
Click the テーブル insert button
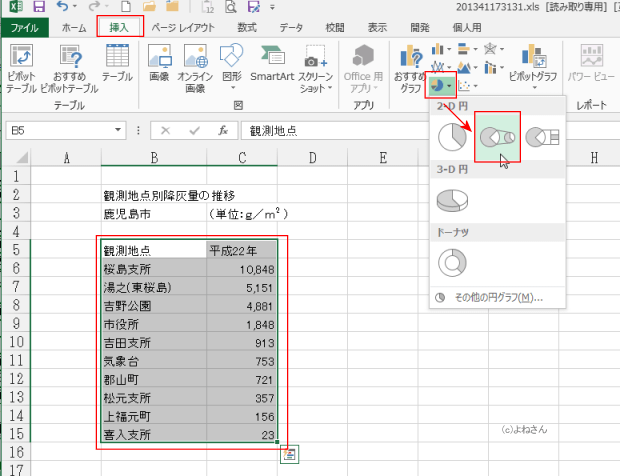[x=117, y=62]
